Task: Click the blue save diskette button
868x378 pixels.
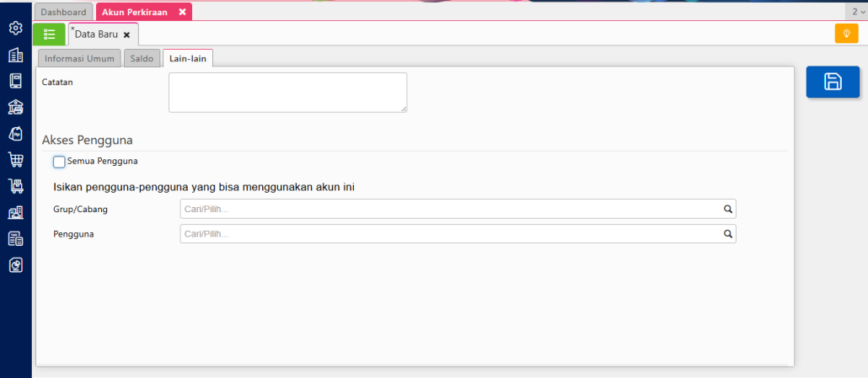Action: 833,82
